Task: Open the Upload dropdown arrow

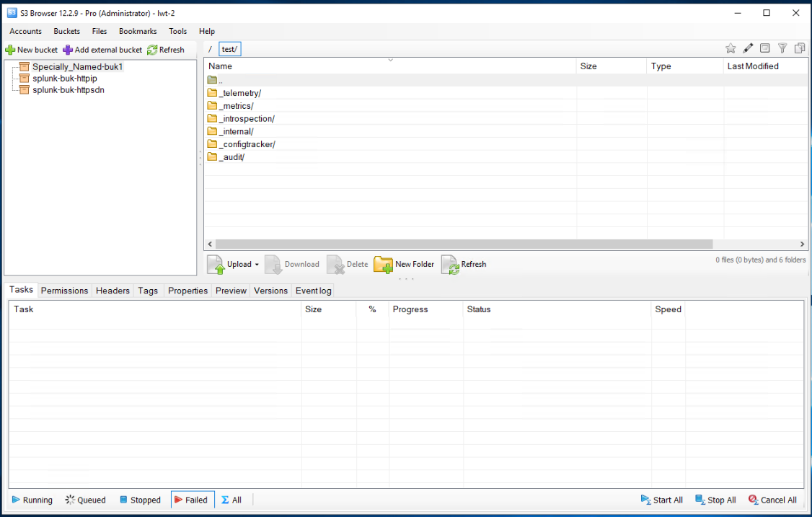Action: coord(257,265)
